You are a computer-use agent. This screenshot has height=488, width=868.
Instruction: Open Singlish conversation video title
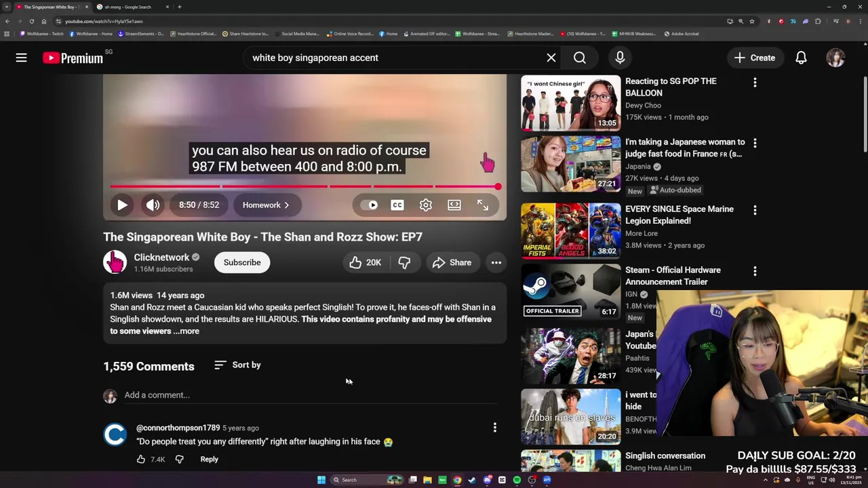click(665, 455)
